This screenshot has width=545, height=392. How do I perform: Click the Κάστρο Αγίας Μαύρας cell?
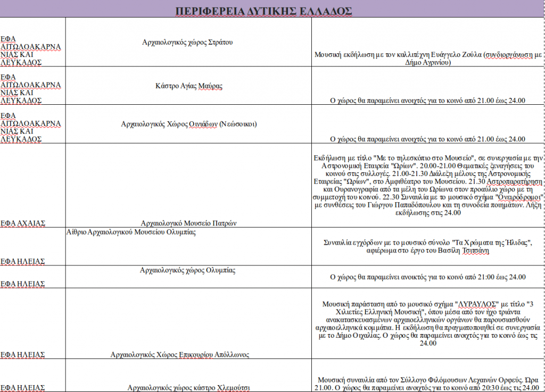pos(189,86)
